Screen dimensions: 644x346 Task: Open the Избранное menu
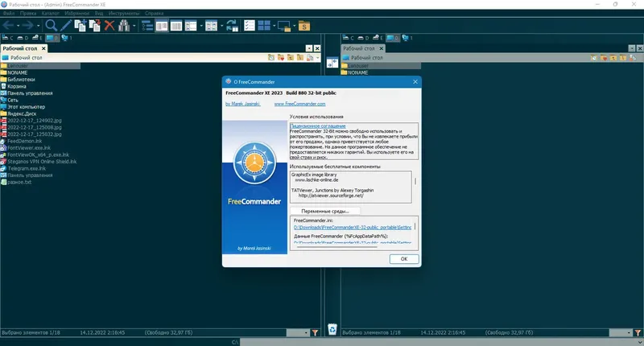[76, 13]
